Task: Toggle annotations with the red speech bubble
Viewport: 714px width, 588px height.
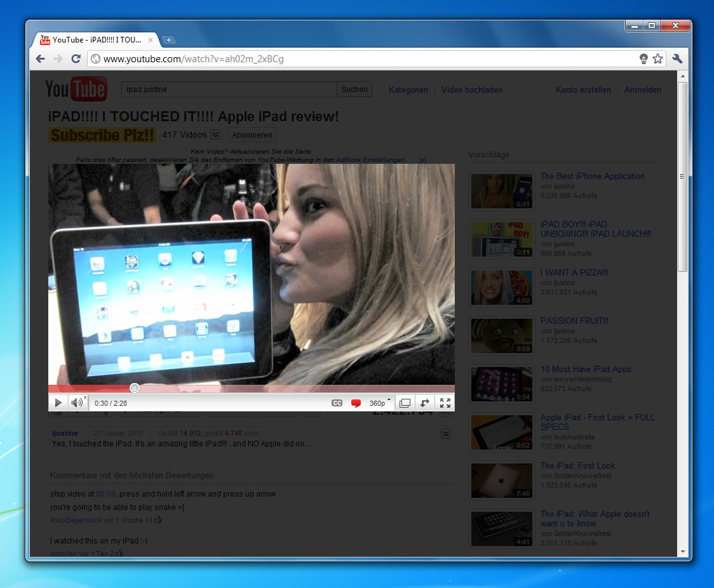Action: click(356, 403)
